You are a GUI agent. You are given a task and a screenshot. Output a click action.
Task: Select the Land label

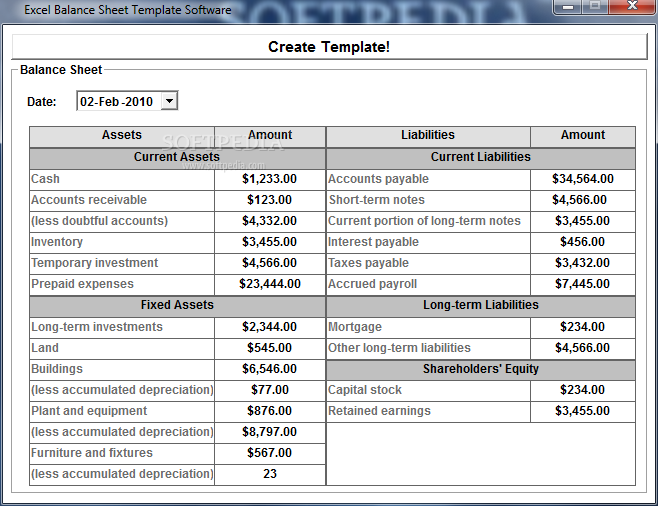(x=45, y=348)
